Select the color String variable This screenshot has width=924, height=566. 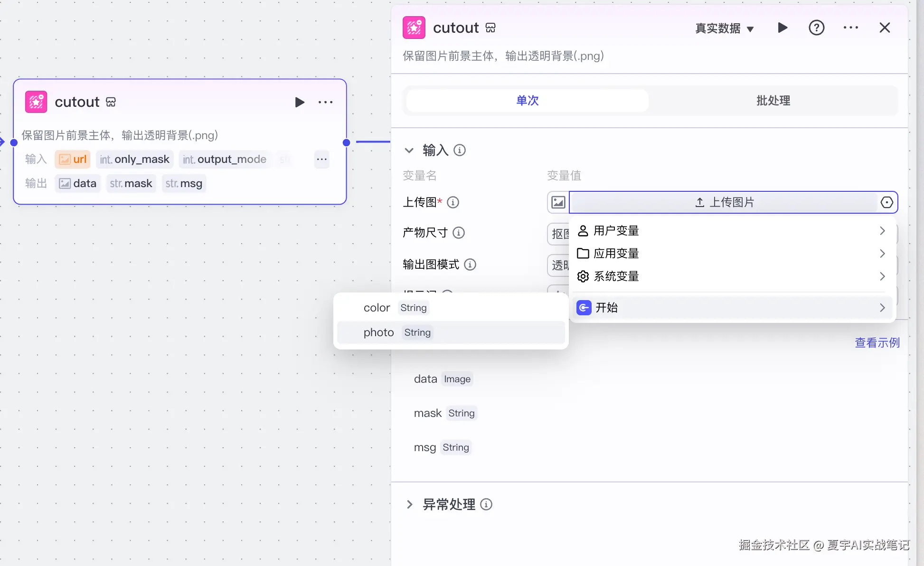(x=451, y=308)
